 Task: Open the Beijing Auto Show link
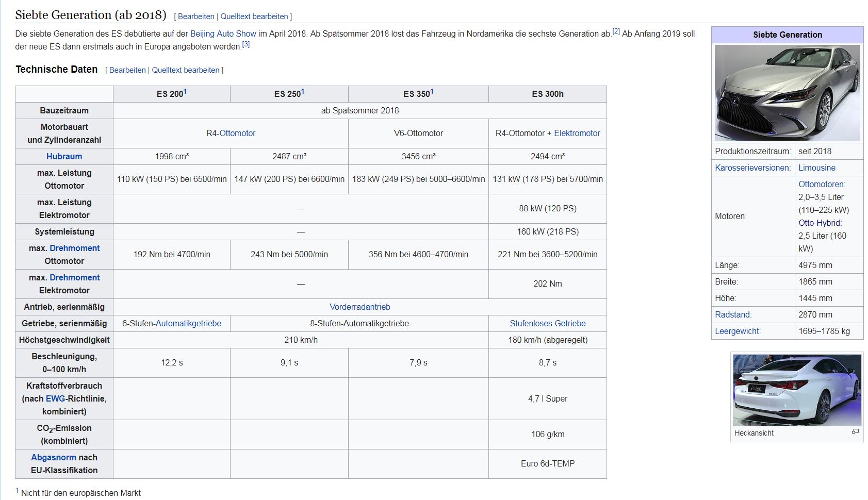(223, 34)
